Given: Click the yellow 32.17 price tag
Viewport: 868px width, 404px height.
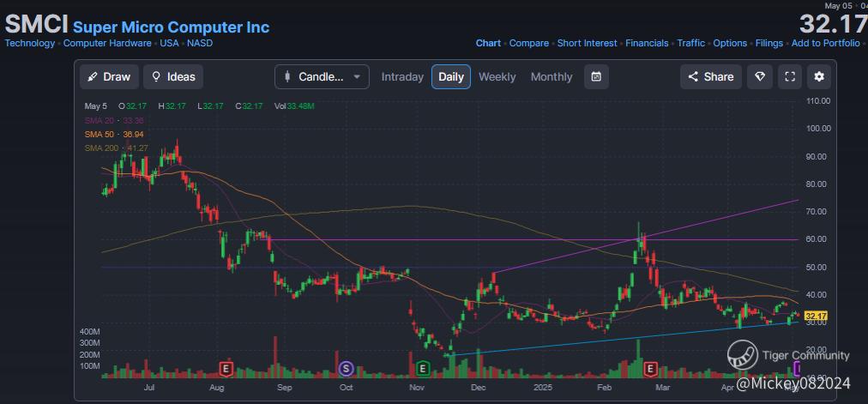Looking at the screenshot, I should pos(817,316).
